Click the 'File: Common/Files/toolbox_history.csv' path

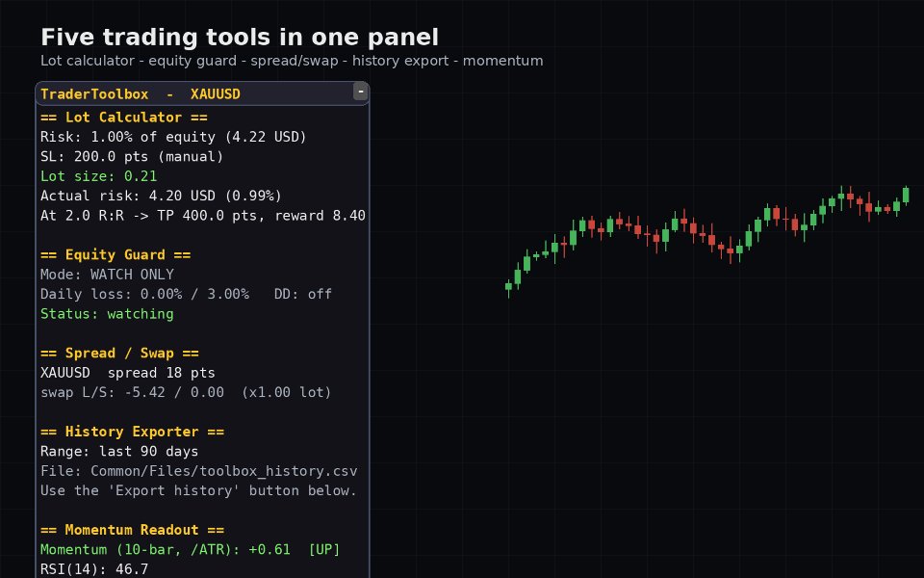click(x=198, y=471)
